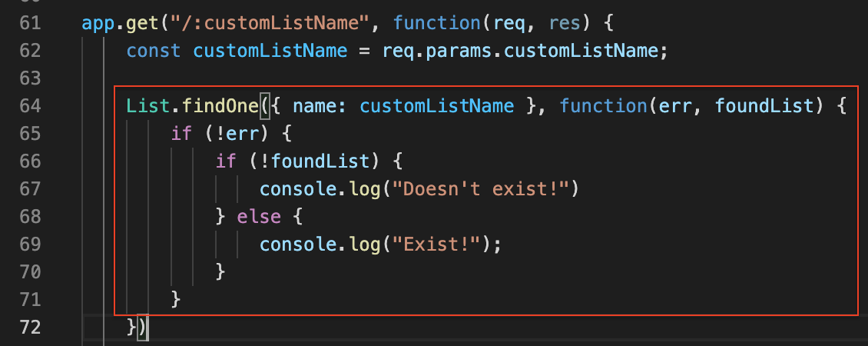The image size is (868, 346).
Task: Click line number 72 in the gutter
Action: click(30, 327)
